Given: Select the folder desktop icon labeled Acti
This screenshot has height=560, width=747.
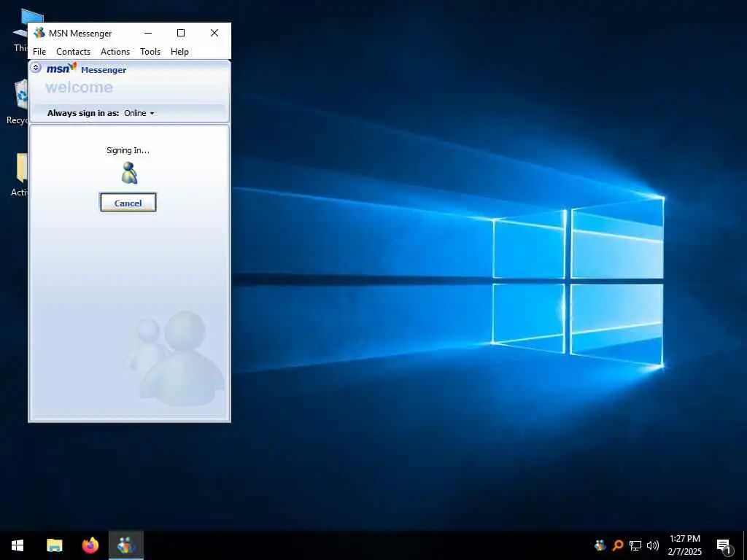Looking at the screenshot, I should (x=19, y=174).
